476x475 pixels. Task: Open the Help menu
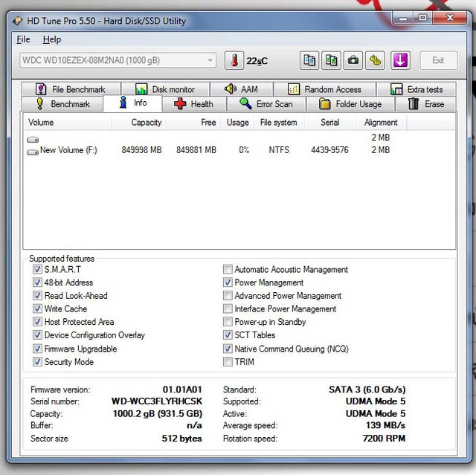[x=52, y=39]
